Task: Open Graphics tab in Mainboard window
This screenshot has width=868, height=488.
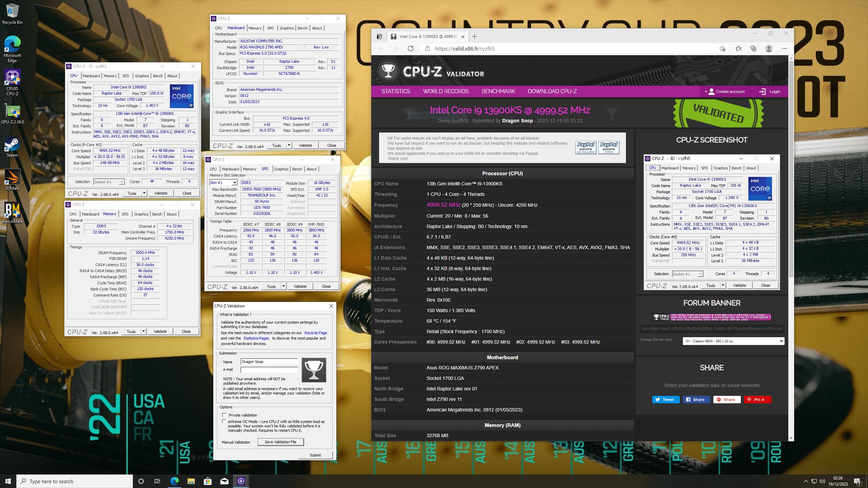Action: coord(287,28)
